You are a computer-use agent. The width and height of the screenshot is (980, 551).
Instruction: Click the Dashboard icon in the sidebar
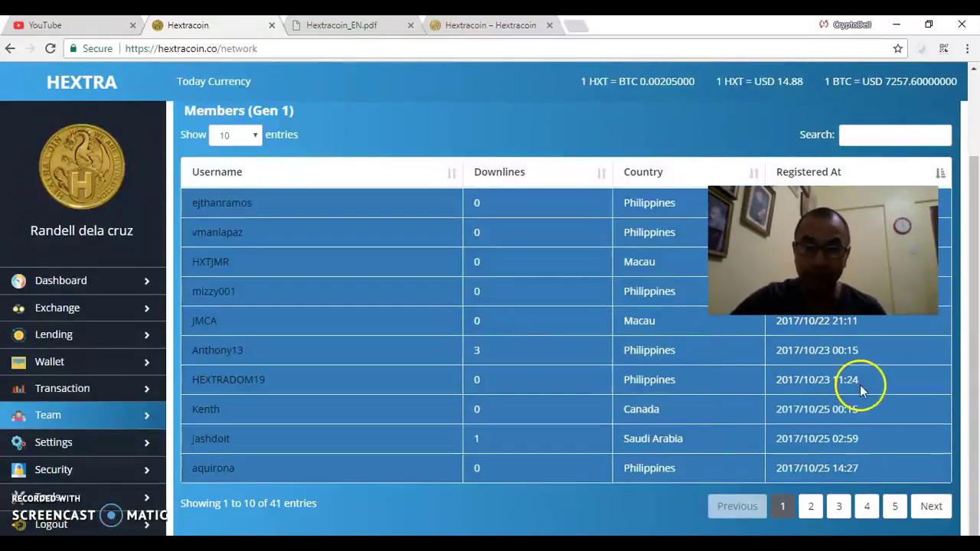[18, 281]
